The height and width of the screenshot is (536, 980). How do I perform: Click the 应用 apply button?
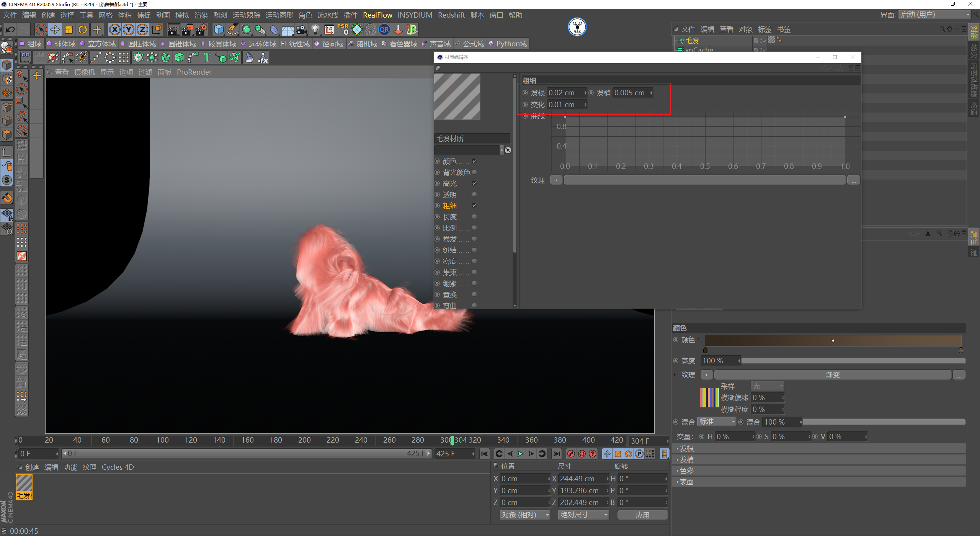pos(642,515)
